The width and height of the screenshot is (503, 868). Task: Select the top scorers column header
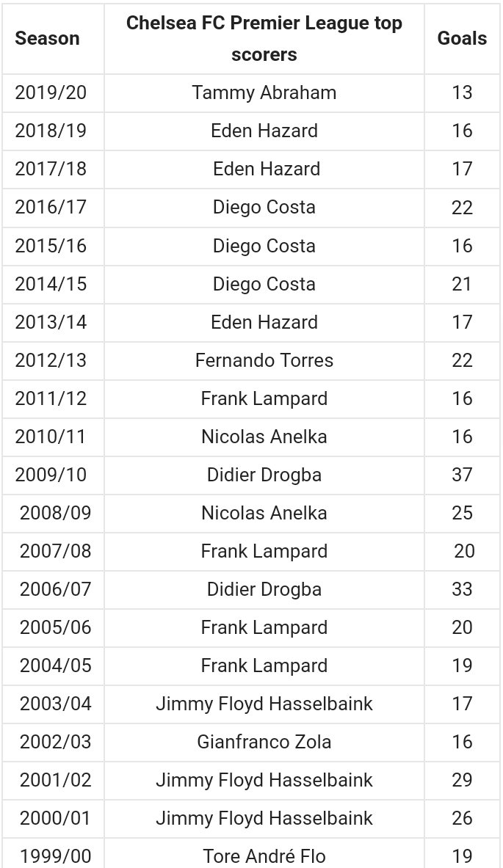tap(264, 38)
